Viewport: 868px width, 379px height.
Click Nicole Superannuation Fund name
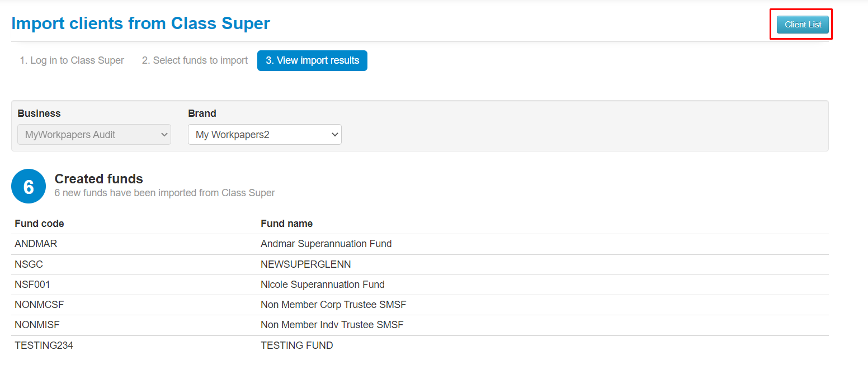click(x=323, y=285)
